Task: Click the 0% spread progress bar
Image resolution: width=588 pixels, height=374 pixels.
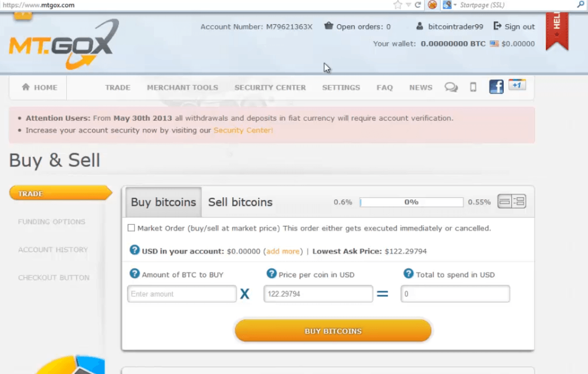Action: 411,202
